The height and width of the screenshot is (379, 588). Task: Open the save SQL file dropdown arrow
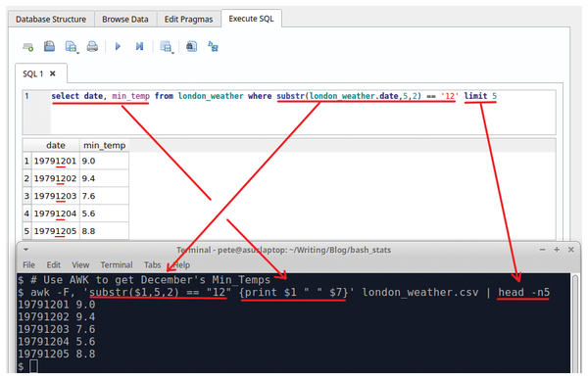tap(78, 53)
